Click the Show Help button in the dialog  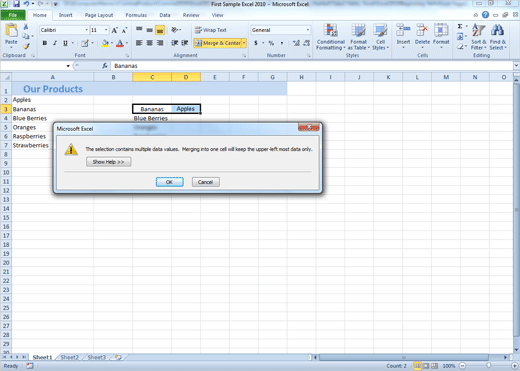(108, 162)
